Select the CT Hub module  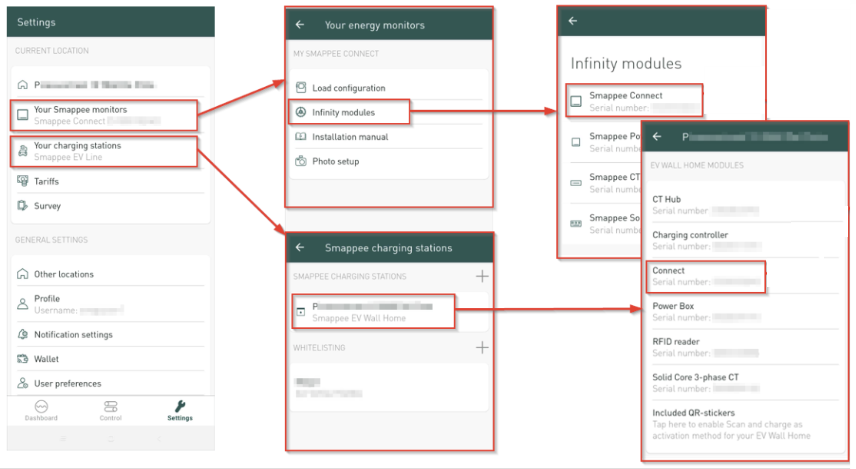(x=745, y=205)
